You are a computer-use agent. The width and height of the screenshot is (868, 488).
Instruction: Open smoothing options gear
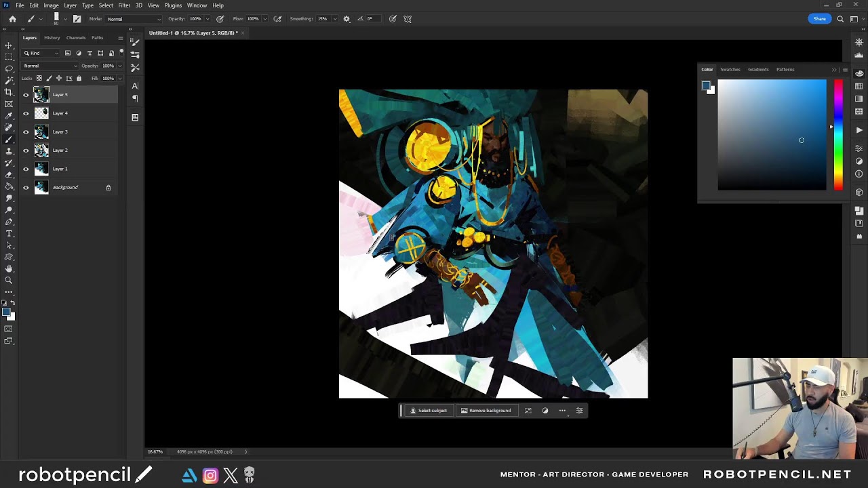click(x=347, y=19)
